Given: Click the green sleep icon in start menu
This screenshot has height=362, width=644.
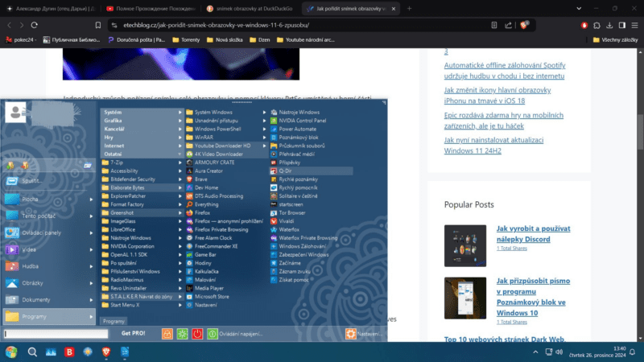Looking at the screenshot, I should coord(183,334).
